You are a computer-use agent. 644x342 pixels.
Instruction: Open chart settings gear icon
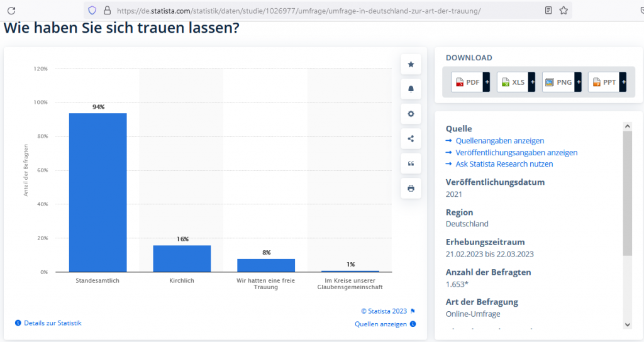[411, 114]
